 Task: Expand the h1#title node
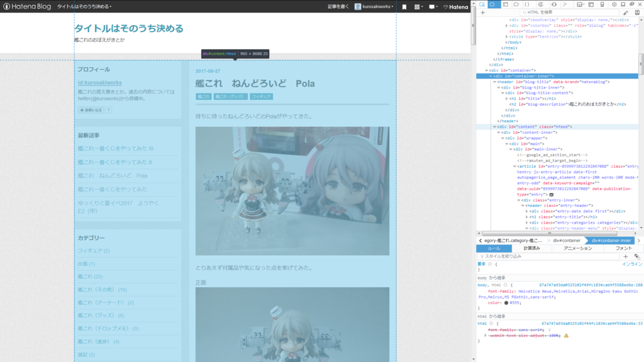coord(507,99)
